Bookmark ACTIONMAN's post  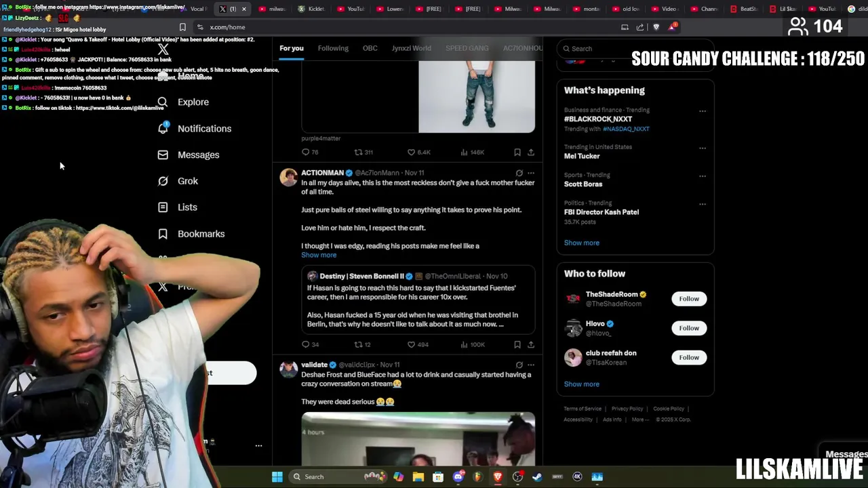517,344
